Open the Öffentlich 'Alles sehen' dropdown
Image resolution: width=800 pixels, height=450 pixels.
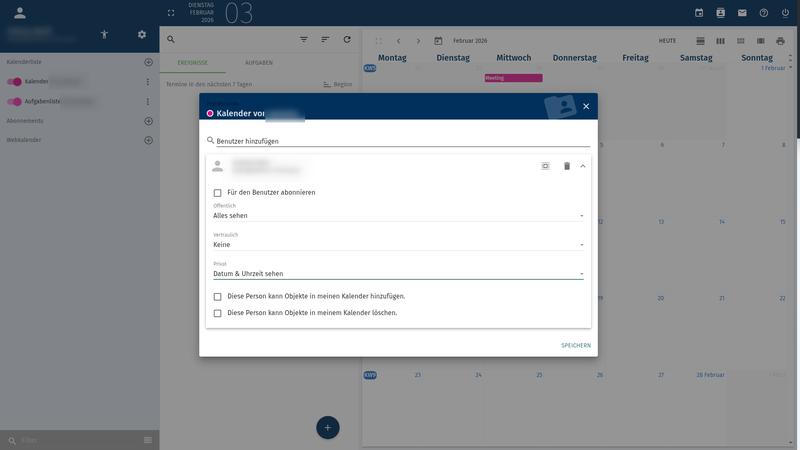point(398,215)
